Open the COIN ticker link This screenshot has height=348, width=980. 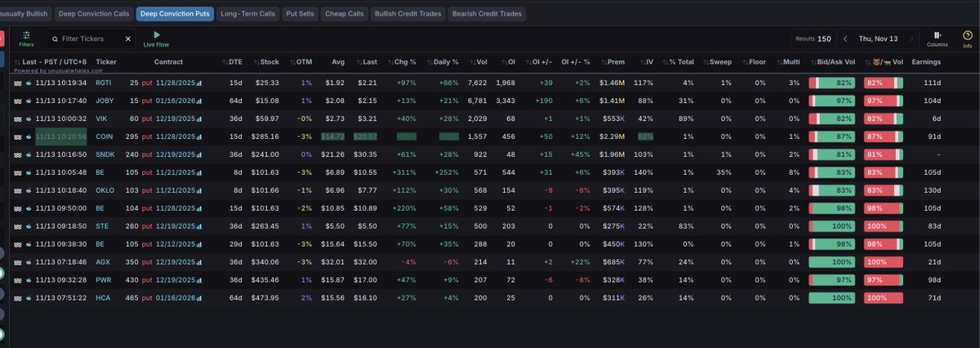(x=105, y=136)
